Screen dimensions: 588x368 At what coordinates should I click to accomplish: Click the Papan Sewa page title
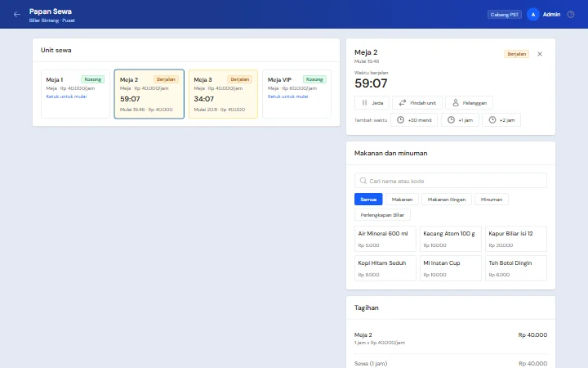51,11
